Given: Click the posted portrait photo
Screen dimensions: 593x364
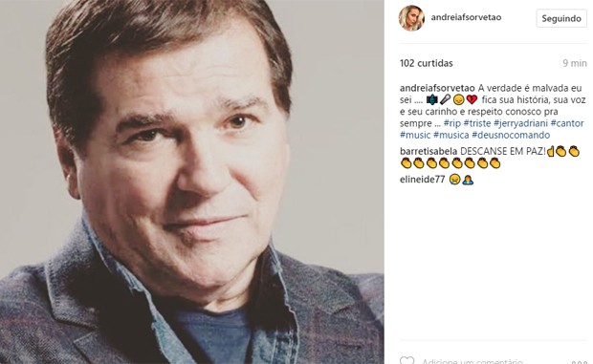Looking at the screenshot, I should (192, 182).
